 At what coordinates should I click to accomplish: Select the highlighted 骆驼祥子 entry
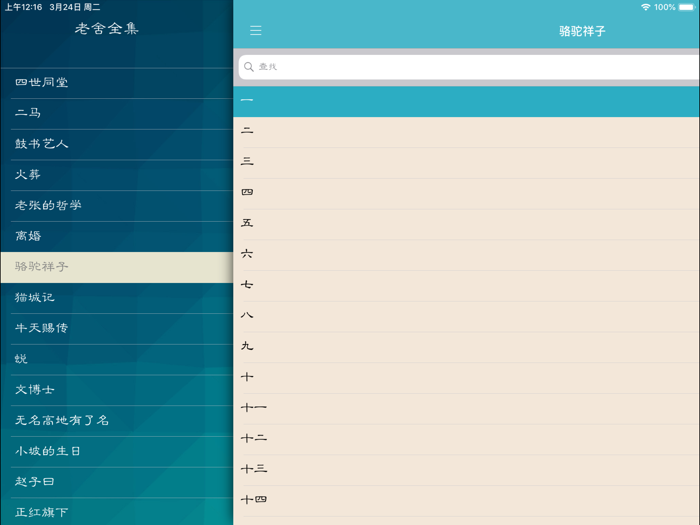tap(117, 267)
